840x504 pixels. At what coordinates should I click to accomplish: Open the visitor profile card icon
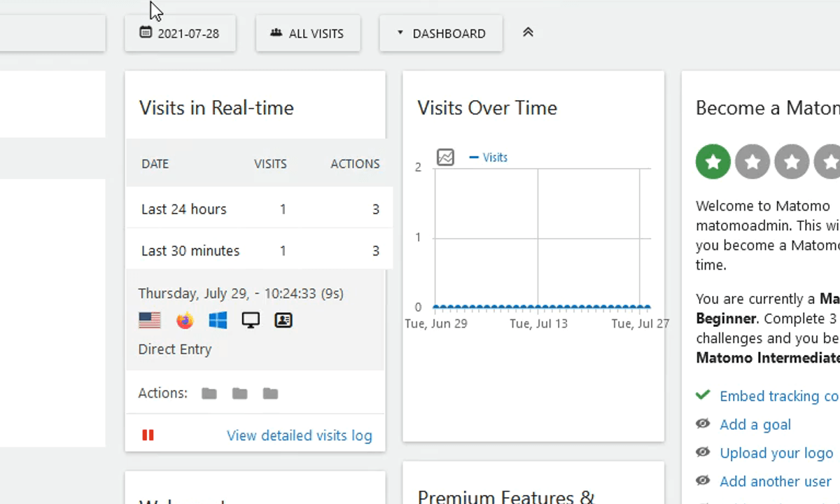pos(283,321)
